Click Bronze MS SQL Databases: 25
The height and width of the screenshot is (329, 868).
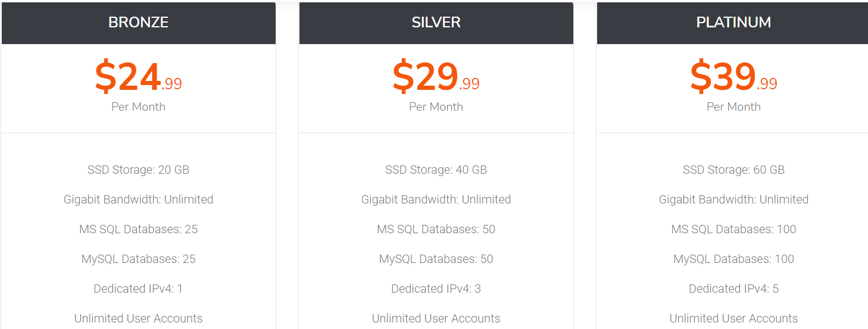click(x=138, y=229)
